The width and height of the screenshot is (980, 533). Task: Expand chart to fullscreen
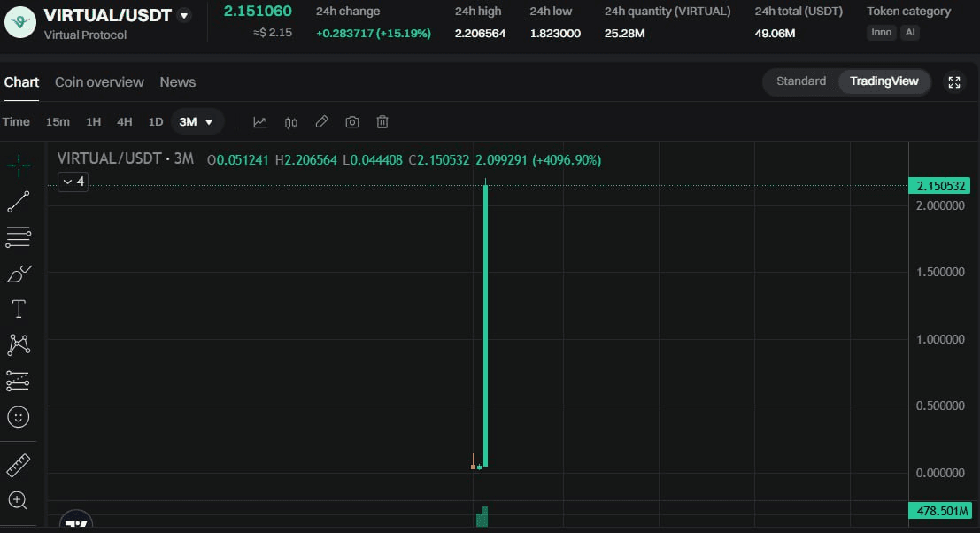(x=953, y=82)
